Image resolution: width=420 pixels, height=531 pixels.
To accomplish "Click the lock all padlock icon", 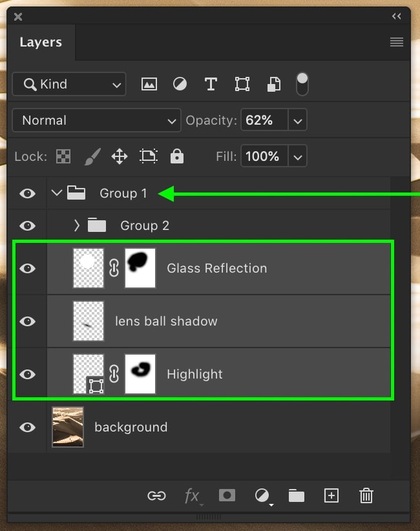I will point(177,156).
